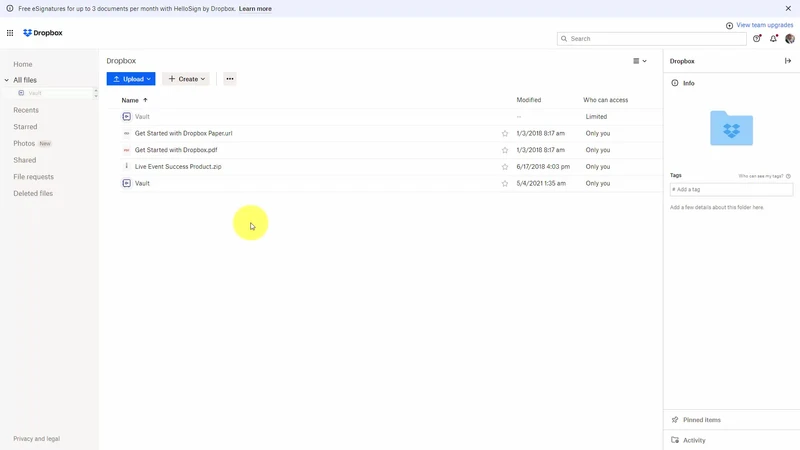Select All files in sidebar
Image resolution: width=800 pixels, height=450 pixels.
[25, 80]
